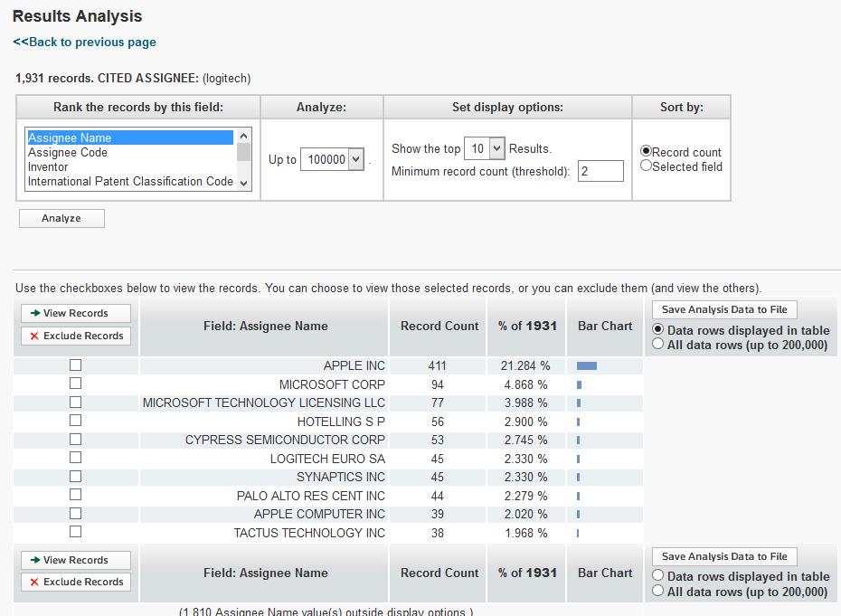
Task: Select top Data rows displayed in table radio
Action: point(657,329)
